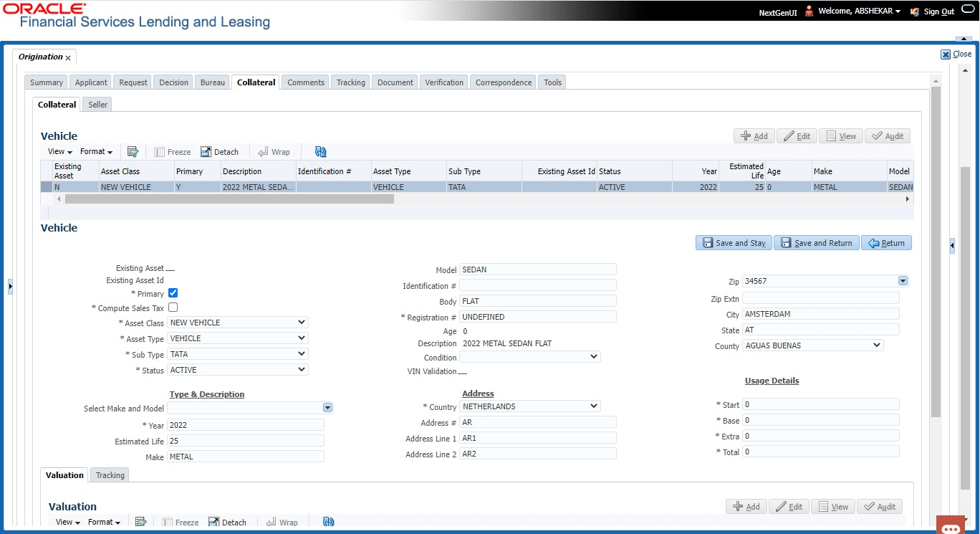Click the Sign Out icon in header

pyautogui.click(x=915, y=11)
